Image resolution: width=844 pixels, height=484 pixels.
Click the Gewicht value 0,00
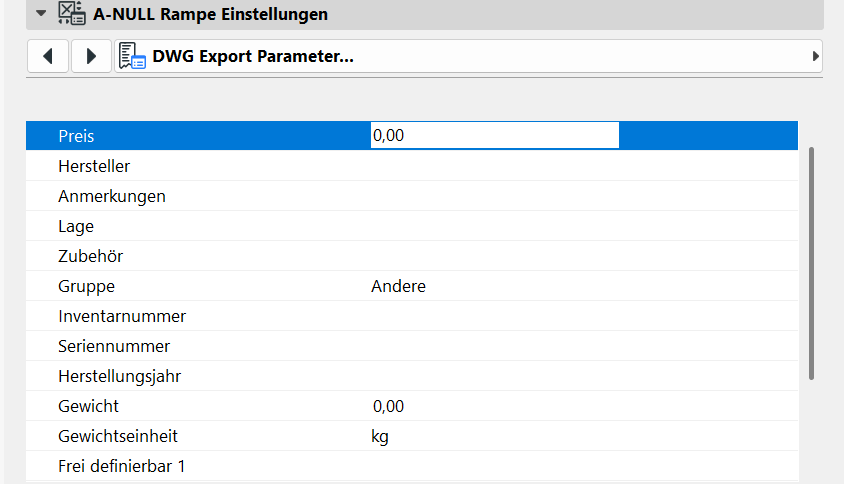point(388,406)
